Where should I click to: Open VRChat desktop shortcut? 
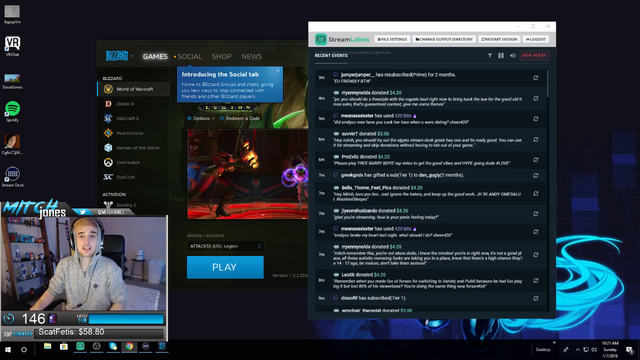[x=12, y=46]
